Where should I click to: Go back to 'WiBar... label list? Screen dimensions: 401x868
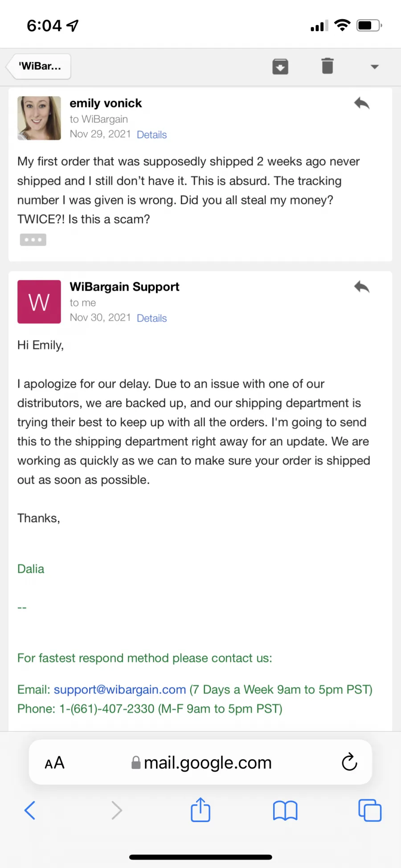[x=39, y=66]
